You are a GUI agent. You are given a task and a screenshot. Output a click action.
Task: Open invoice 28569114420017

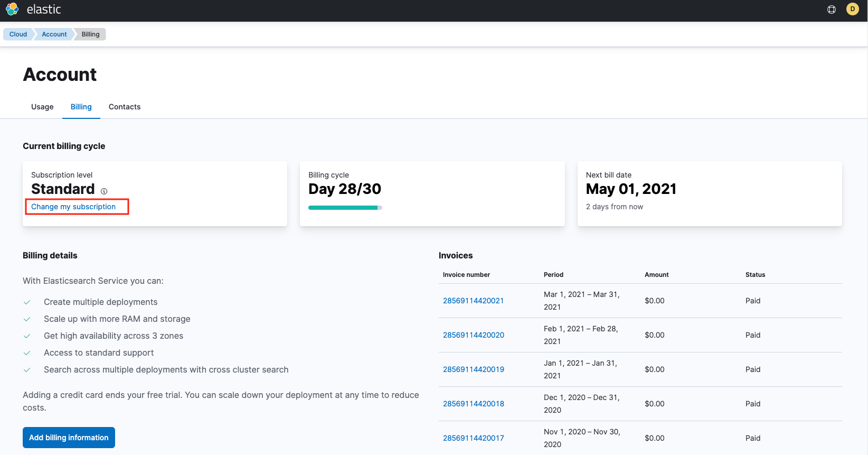click(x=473, y=438)
